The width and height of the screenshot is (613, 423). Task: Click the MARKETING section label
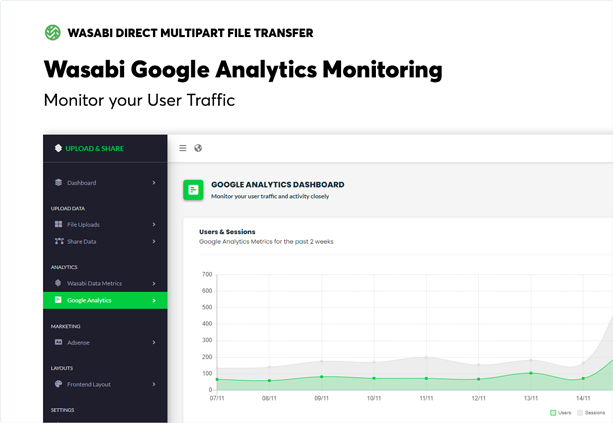pos(65,326)
